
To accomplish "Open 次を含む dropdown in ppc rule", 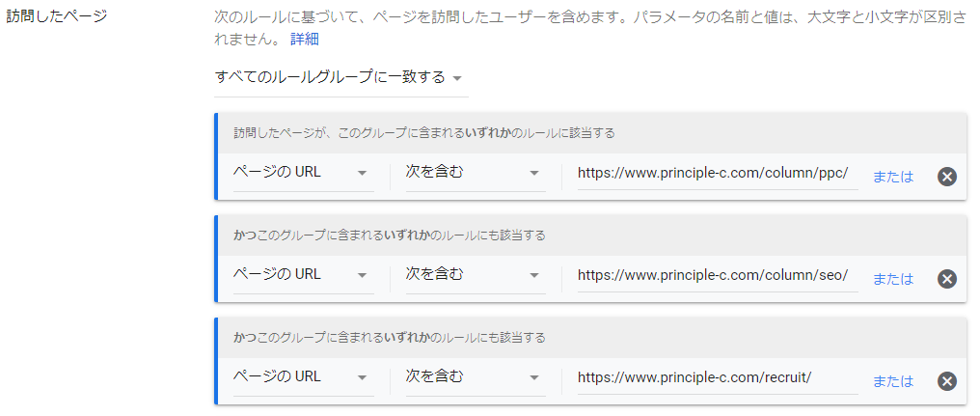I will [x=474, y=173].
